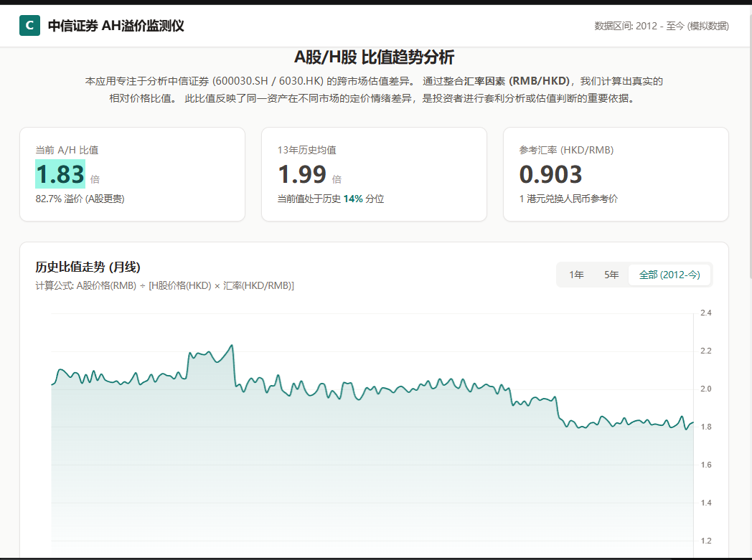Click the 计算公式 formula line
This screenshot has height=560, width=752.
coord(164,285)
